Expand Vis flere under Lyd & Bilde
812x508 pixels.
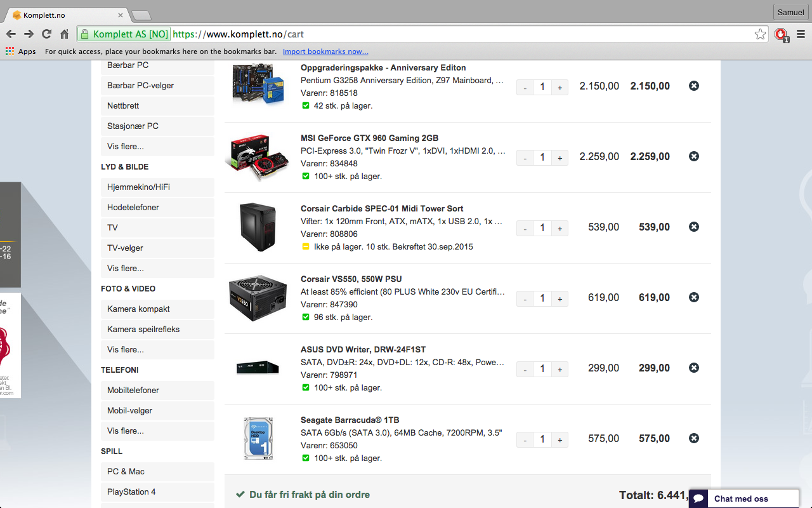157,268
